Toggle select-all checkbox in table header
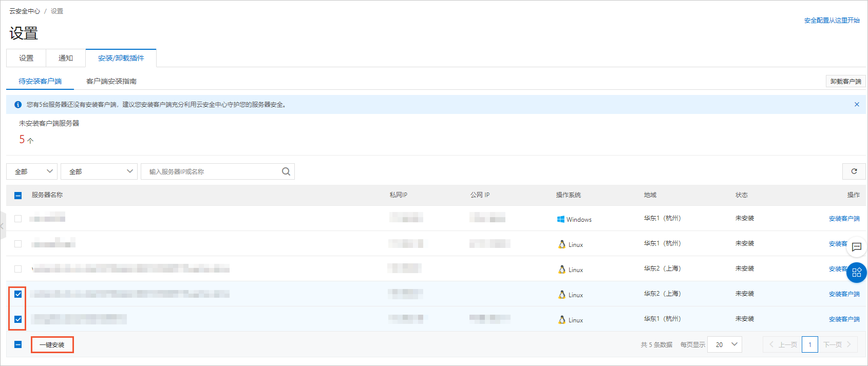This screenshot has width=868, height=366. (18, 195)
